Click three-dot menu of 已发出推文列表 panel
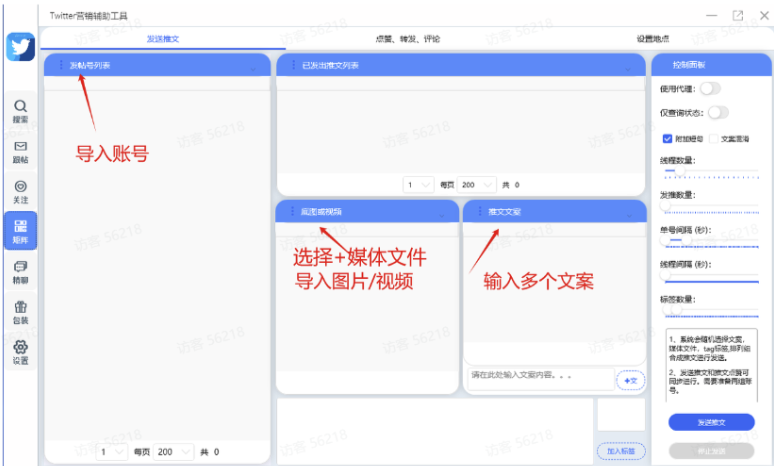Viewport: 774px width, 466px height. (293, 65)
